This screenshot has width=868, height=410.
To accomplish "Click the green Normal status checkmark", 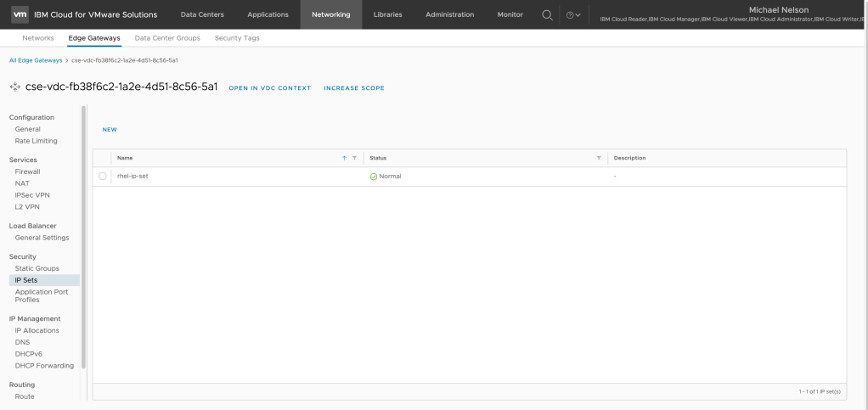I will pos(373,177).
